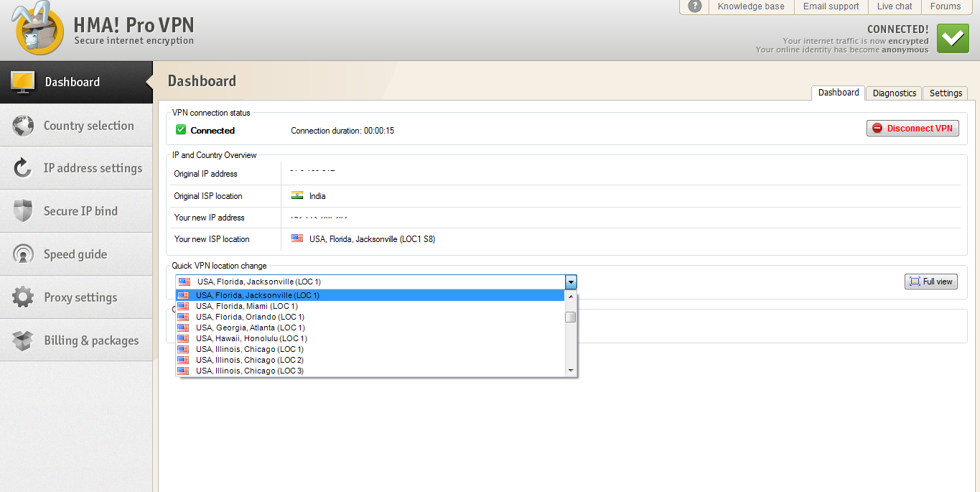Open Proxy settings in the sidebar
Image resolution: width=980 pixels, height=492 pixels.
tap(76, 297)
